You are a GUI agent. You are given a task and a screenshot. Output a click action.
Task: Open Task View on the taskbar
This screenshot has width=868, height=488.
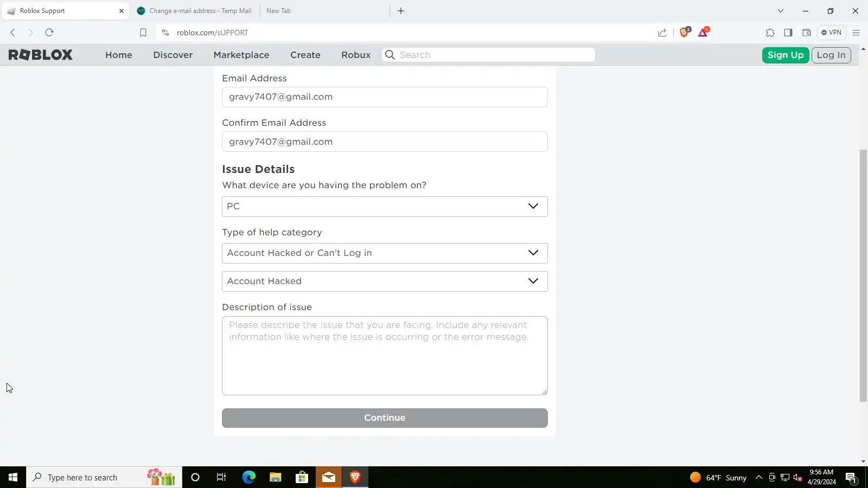pyautogui.click(x=221, y=477)
